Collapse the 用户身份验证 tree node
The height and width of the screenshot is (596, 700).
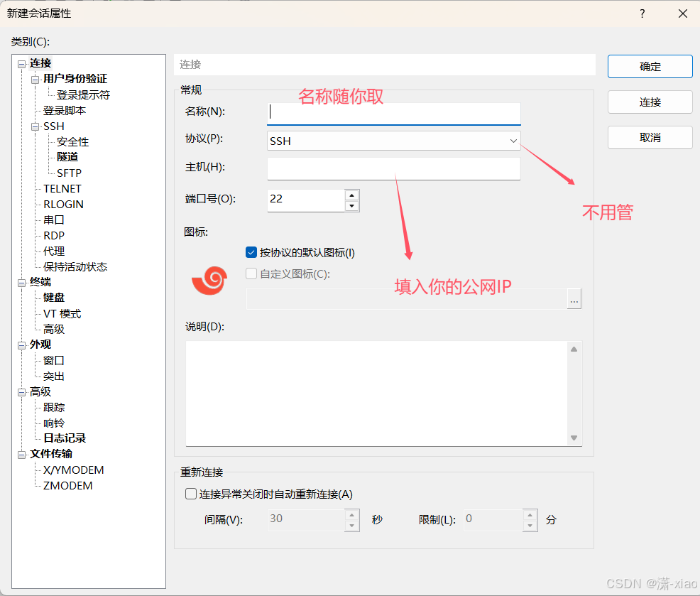[35, 80]
